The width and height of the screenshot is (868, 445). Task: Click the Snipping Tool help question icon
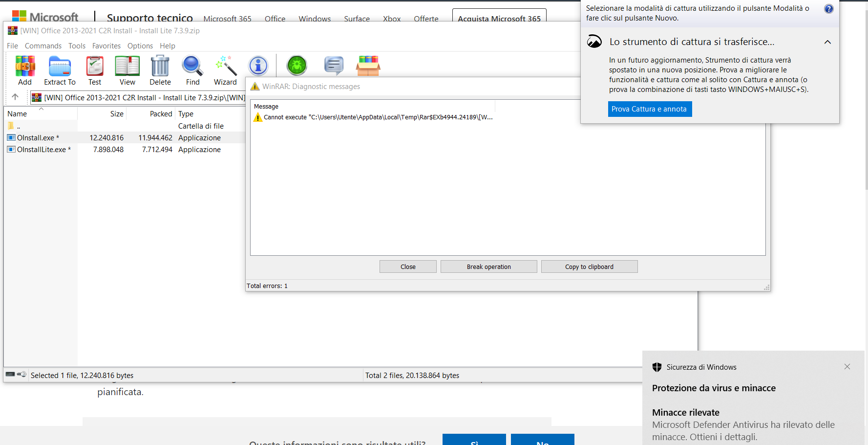pos(829,9)
